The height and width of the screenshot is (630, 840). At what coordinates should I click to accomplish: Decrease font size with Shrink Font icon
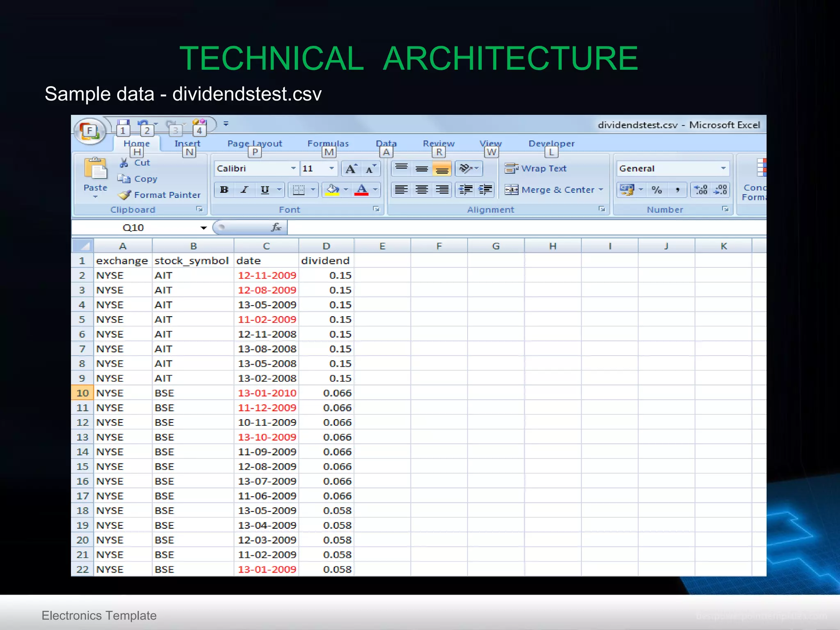tap(371, 169)
